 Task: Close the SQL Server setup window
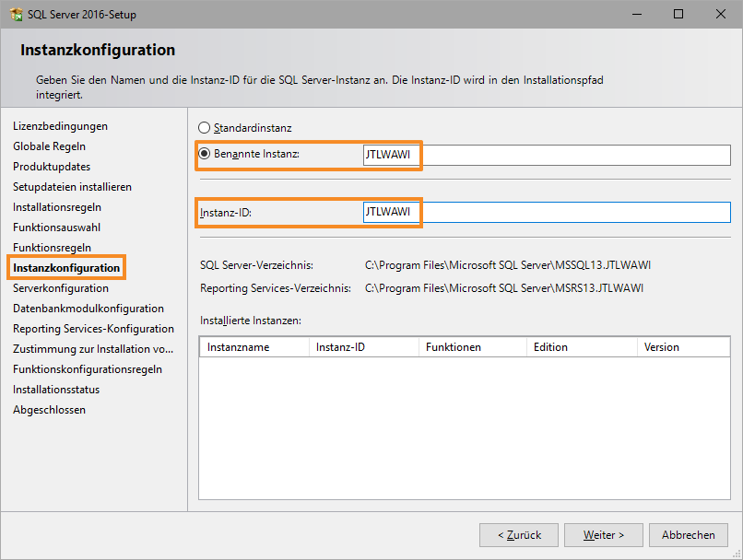pyautogui.click(x=720, y=15)
